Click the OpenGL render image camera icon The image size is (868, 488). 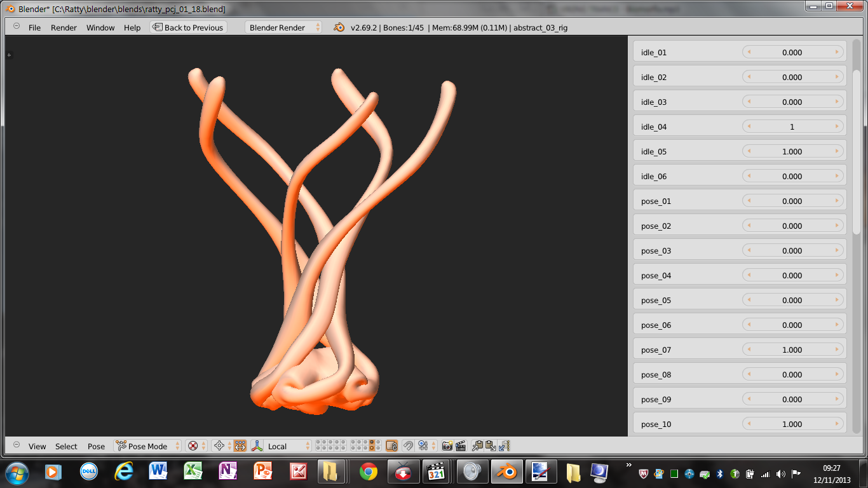coord(447,446)
